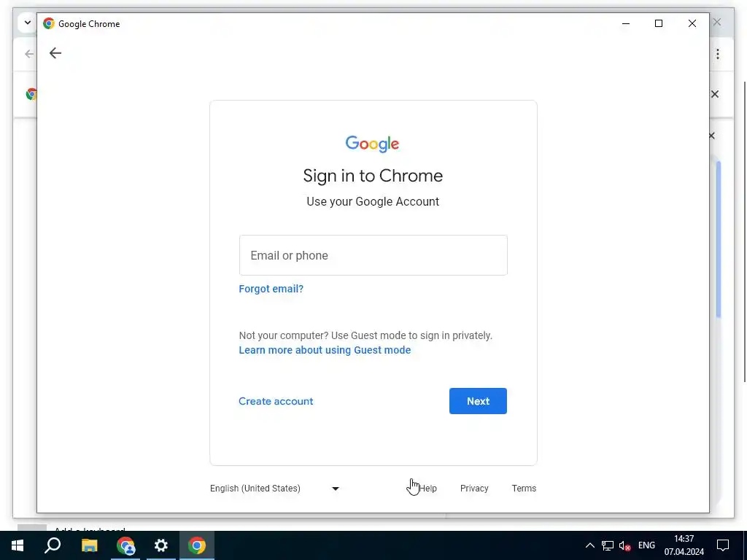Open the Forgot email? link
The width and height of the screenshot is (747, 560).
point(271,289)
